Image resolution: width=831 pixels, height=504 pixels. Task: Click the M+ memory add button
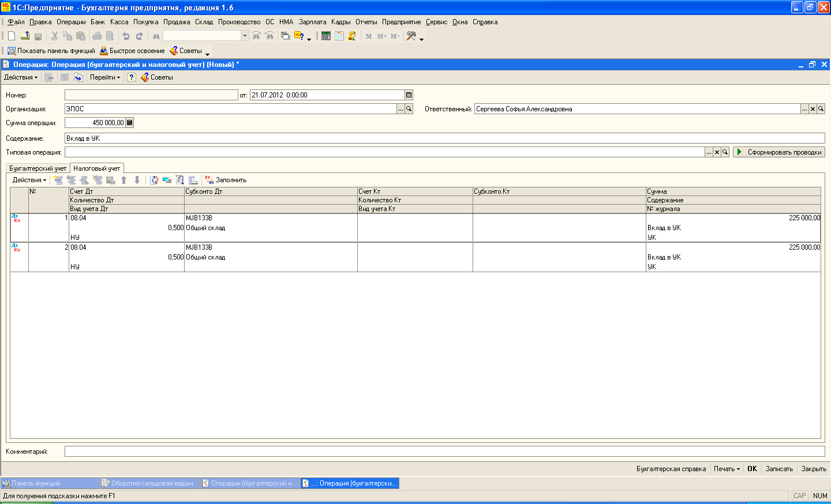382,36
